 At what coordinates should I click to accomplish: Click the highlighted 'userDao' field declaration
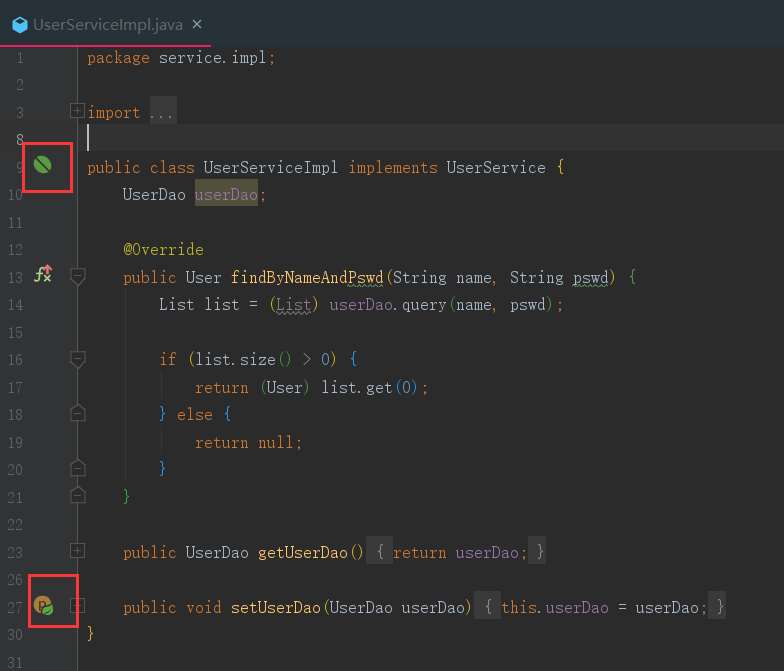pyautogui.click(x=226, y=194)
